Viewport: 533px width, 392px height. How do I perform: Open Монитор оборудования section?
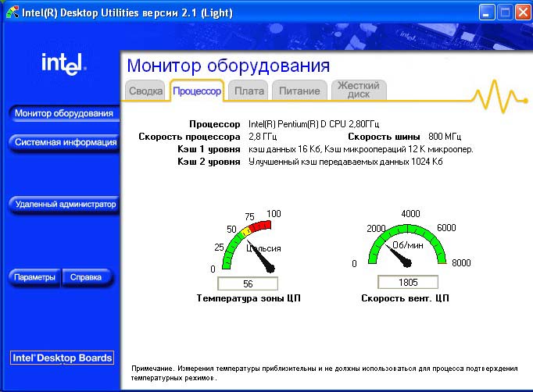pos(64,113)
